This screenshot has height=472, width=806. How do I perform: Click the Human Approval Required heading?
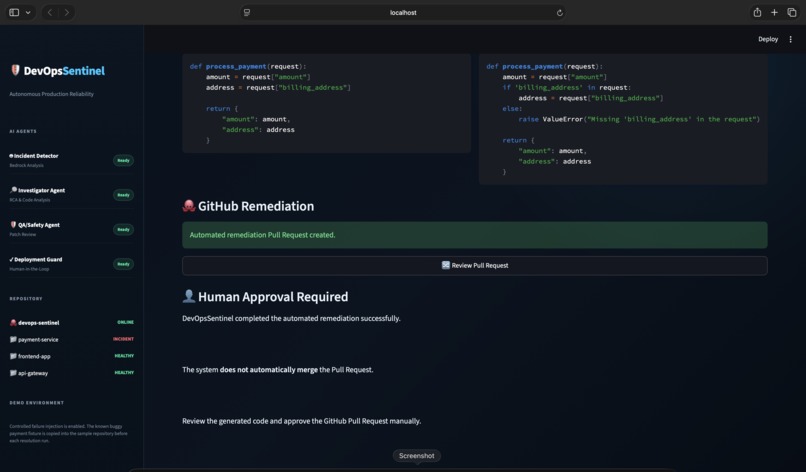tap(273, 297)
